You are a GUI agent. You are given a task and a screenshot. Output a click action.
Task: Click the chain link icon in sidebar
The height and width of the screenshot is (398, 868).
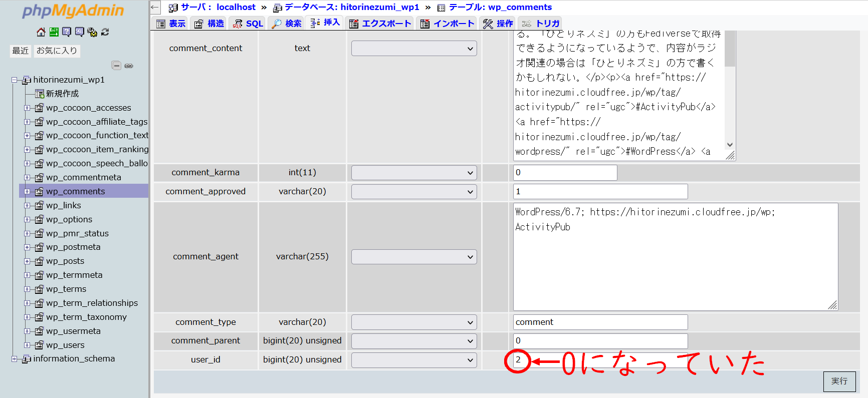pyautogui.click(x=129, y=66)
